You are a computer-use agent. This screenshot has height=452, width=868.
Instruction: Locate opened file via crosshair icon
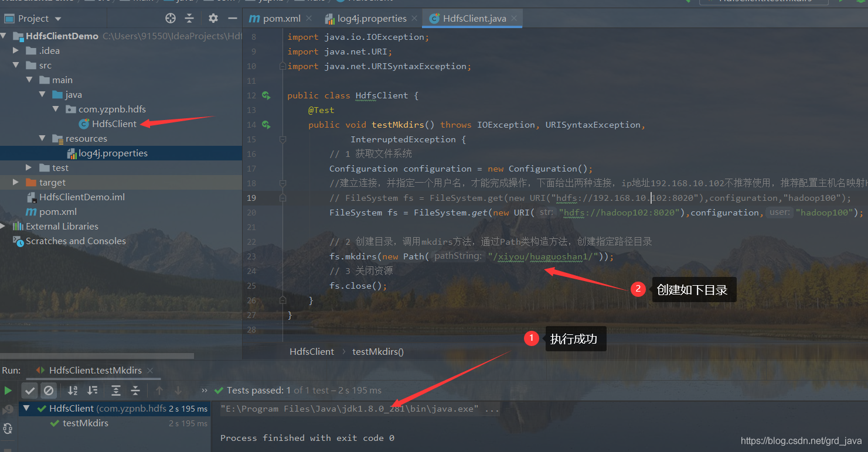point(171,18)
